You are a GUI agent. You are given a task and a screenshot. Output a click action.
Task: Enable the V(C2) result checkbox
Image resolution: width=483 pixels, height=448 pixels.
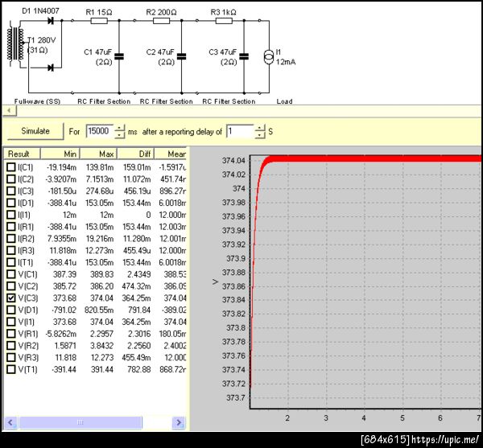(x=11, y=286)
